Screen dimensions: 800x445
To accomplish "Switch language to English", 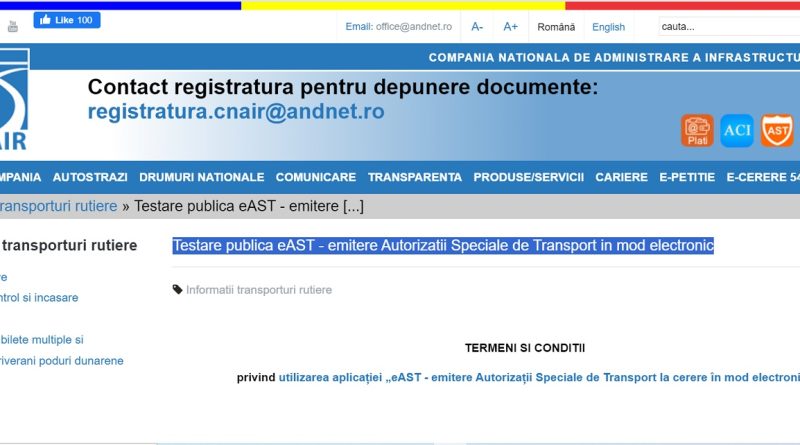I will (x=608, y=27).
